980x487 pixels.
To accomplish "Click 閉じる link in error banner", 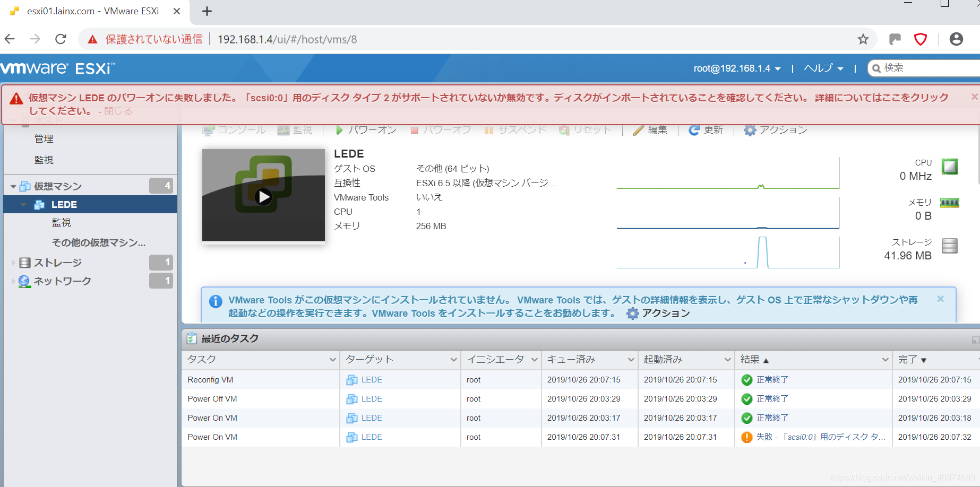I will tap(118, 111).
